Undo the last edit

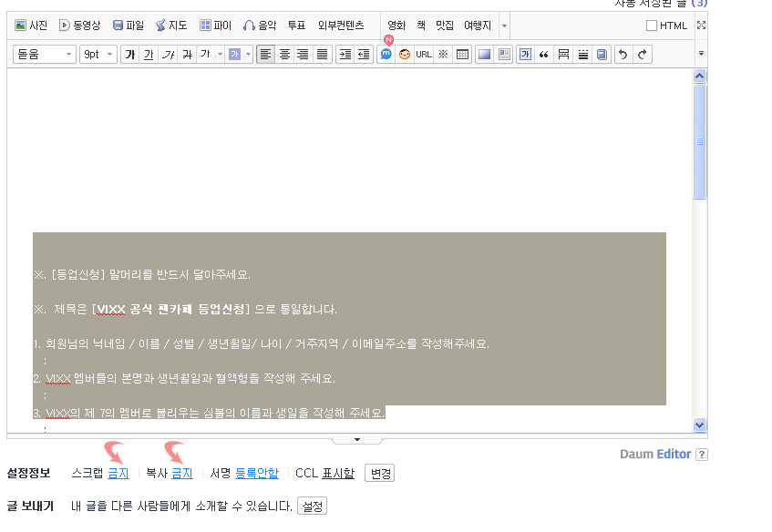coord(623,54)
